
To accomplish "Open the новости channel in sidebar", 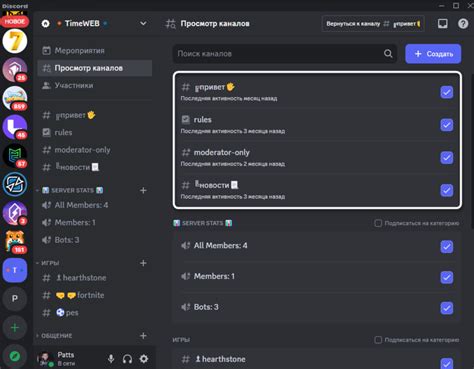I will click(x=95, y=167).
